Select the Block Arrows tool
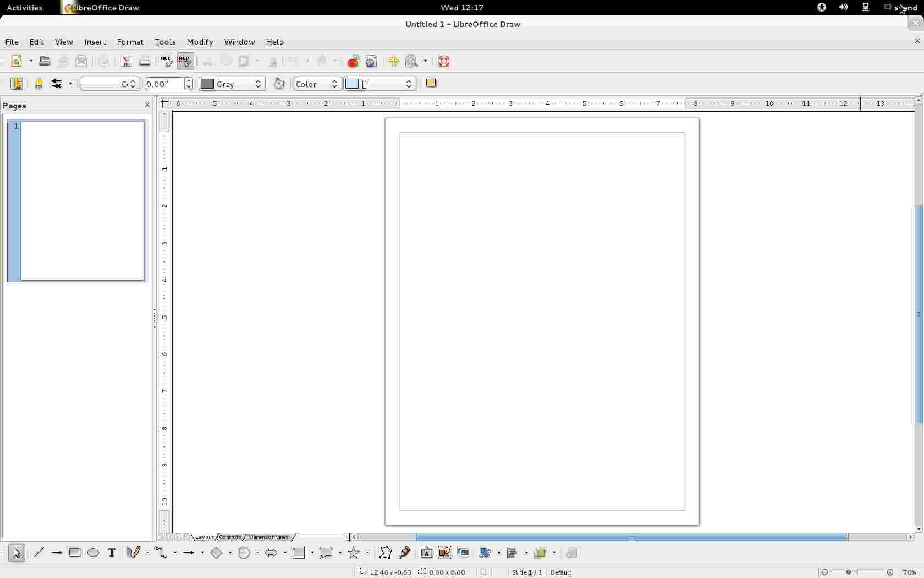This screenshot has height=578, width=924. coord(271,553)
